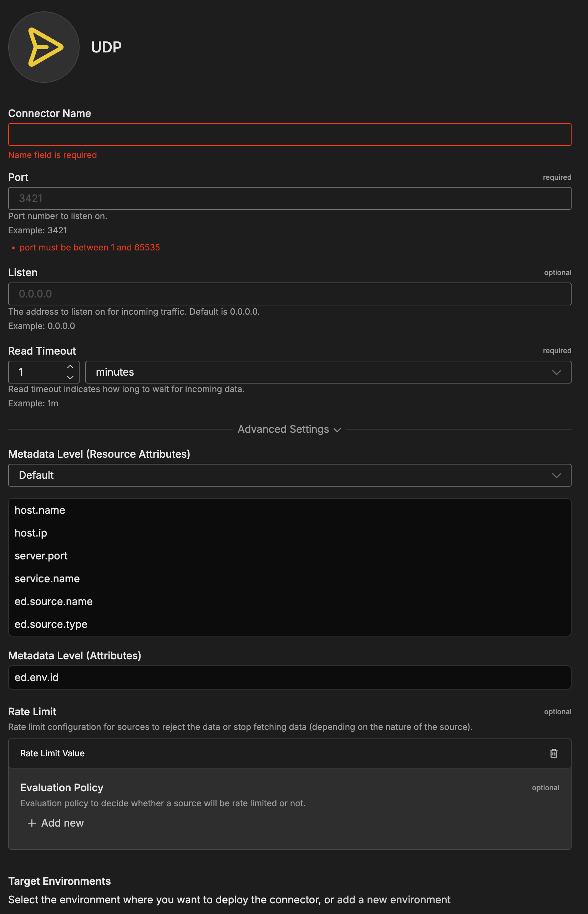Click the Connector Name text field
588x914 pixels.
click(x=289, y=134)
